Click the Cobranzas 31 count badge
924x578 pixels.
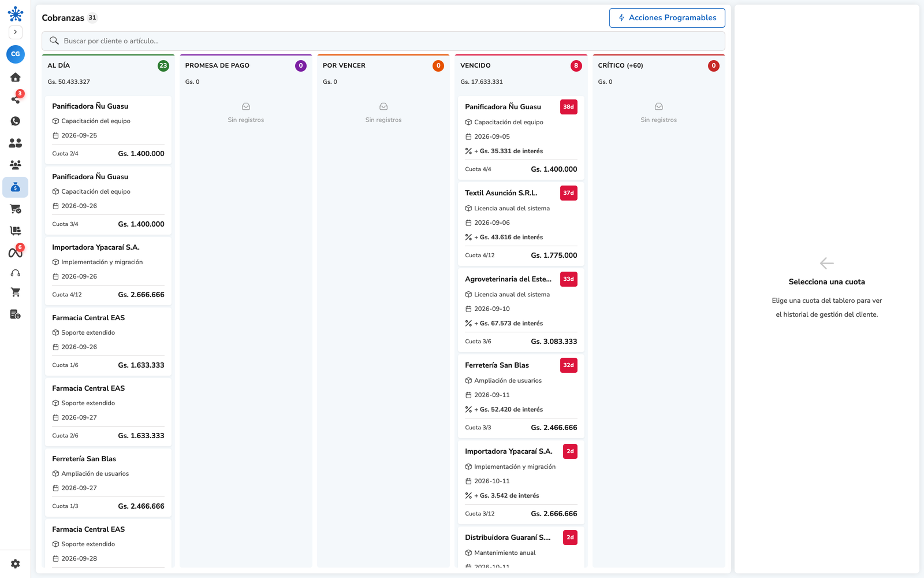tap(92, 18)
